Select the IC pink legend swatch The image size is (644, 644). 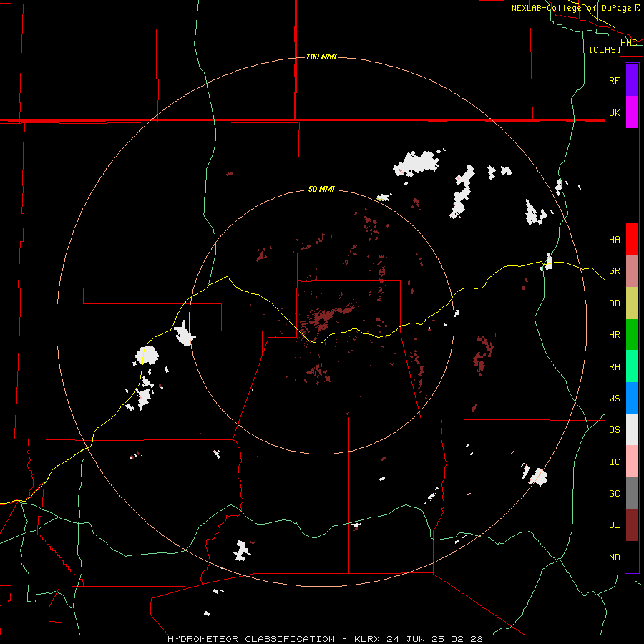632,462
